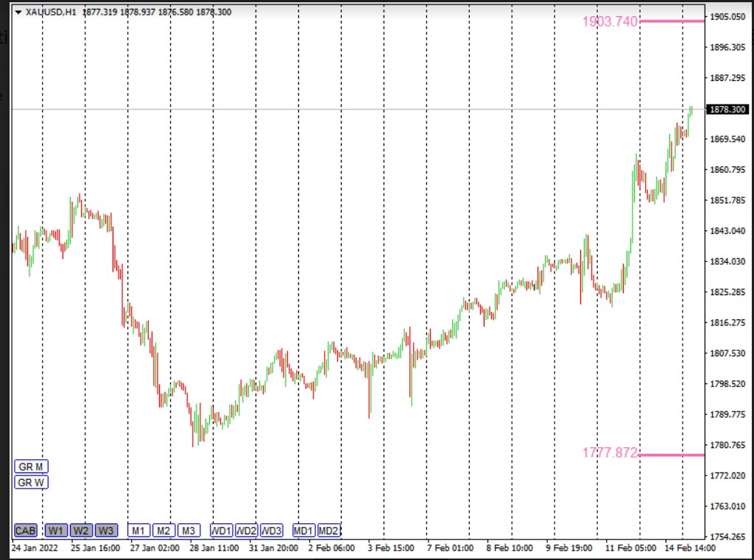Click the gray W3 button
This screenshot has width=754, height=560.
(x=106, y=531)
